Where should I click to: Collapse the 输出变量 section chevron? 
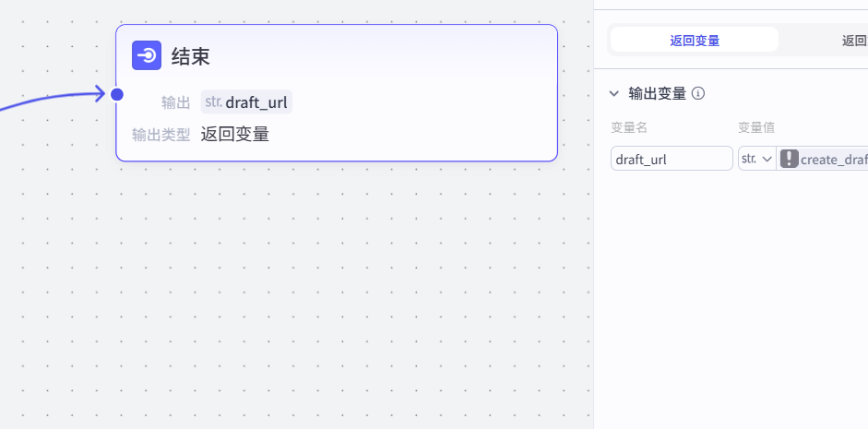click(x=614, y=93)
